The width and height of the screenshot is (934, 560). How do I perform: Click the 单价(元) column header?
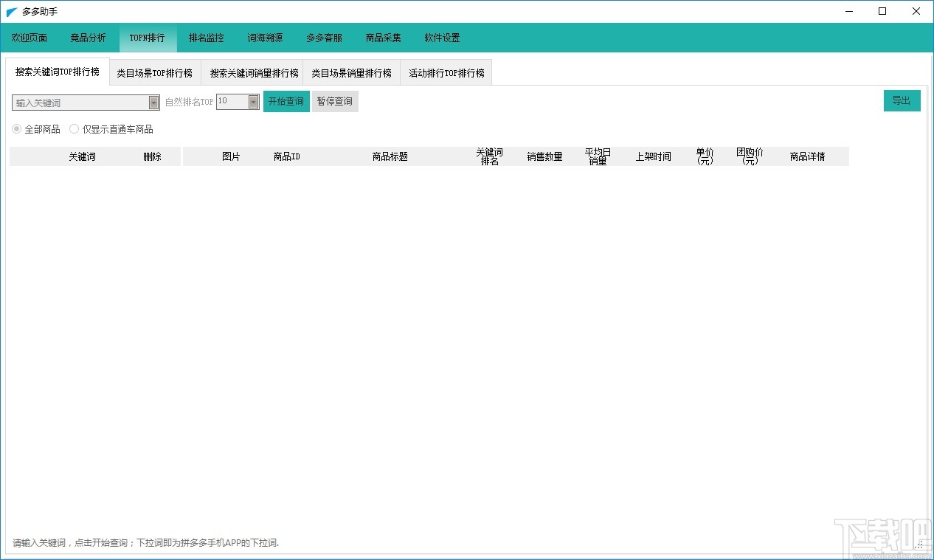(705, 156)
